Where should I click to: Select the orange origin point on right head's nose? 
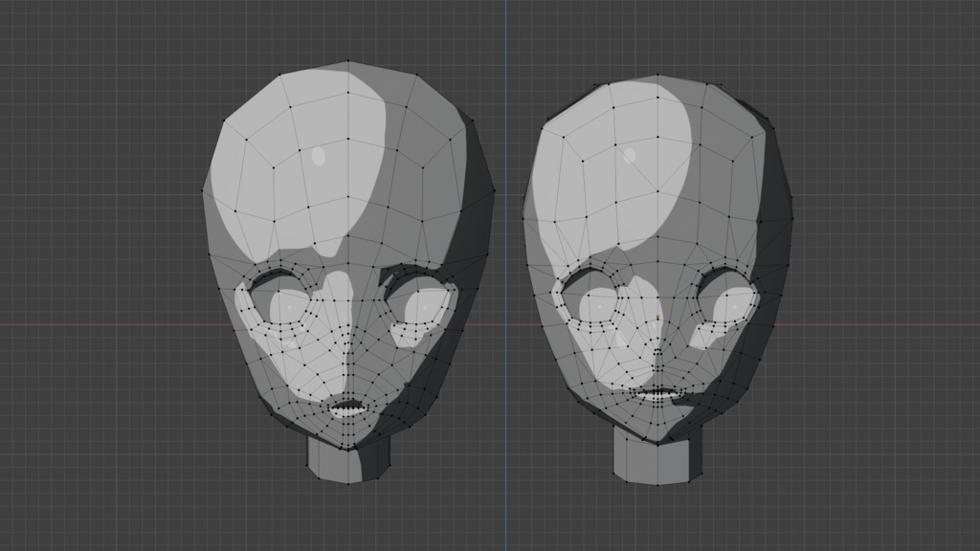click(657, 318)
